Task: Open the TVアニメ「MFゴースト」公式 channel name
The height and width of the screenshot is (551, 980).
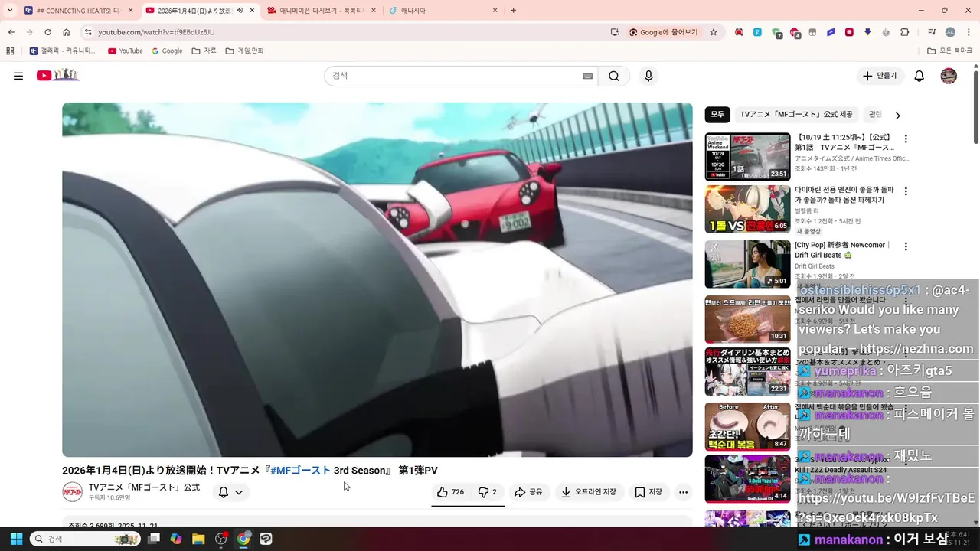Action: (x=144, y=487)
